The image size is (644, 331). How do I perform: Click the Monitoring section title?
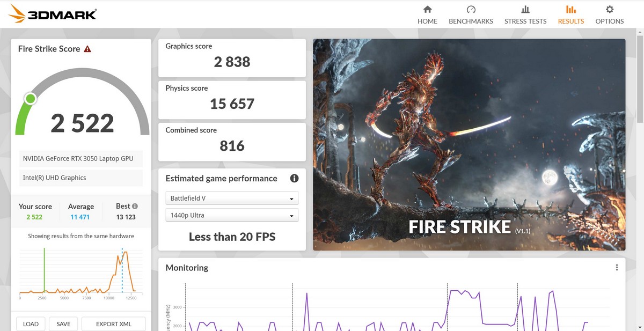(x=187, y=268)
